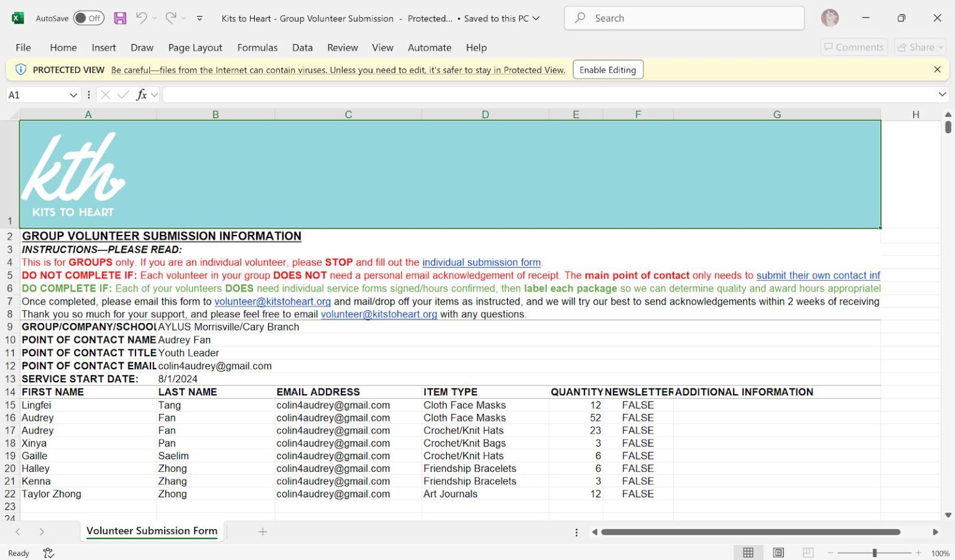The height and width of the screenshot is (560, 955).
Task: Click in the formula bar input
Action: tap(548, 95)
